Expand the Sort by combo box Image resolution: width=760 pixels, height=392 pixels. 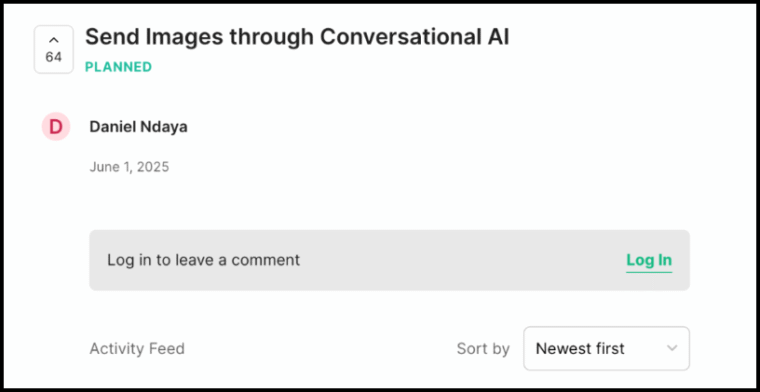606,348
